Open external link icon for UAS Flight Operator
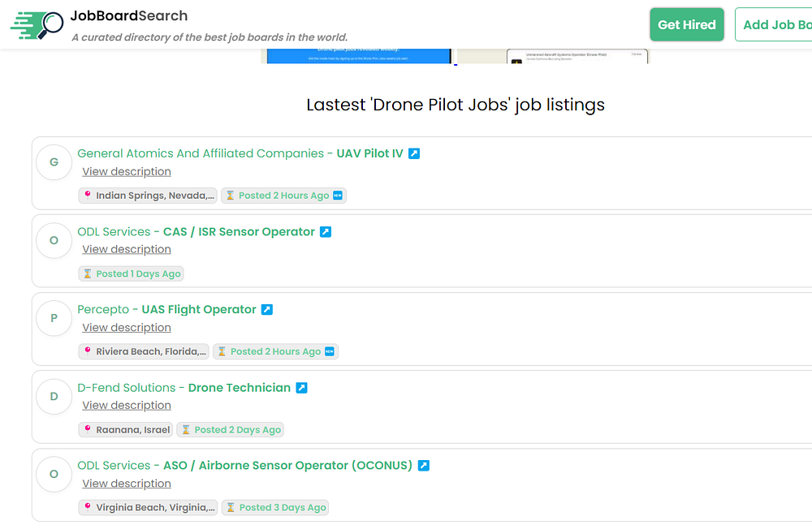Screen dimensions: 812x525 [267, 310]
